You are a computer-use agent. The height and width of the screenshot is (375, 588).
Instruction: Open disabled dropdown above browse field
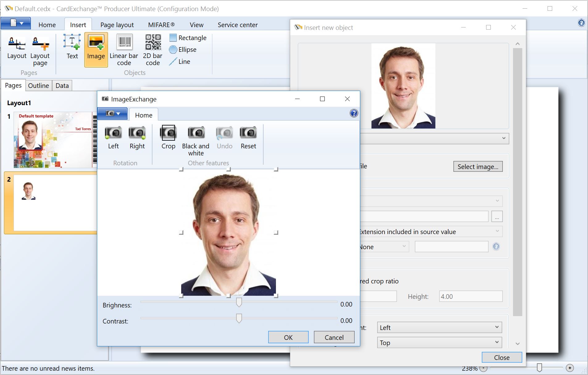click(x=431, y=201)
